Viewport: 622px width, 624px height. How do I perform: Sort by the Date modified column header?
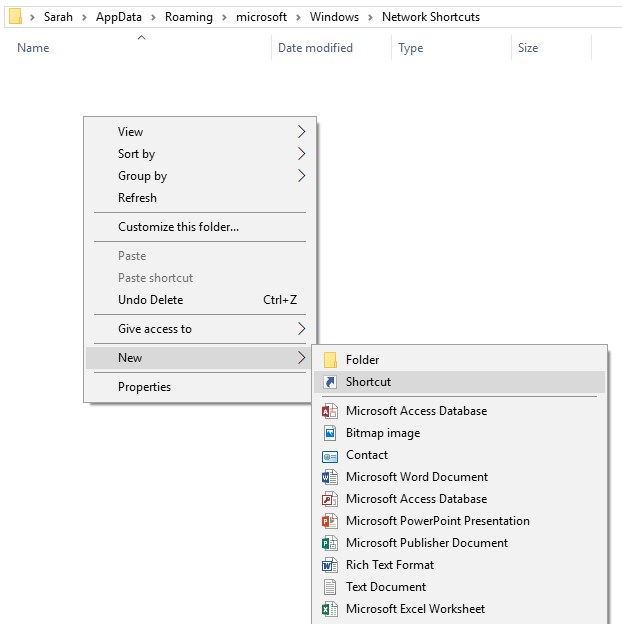[315, 48]
